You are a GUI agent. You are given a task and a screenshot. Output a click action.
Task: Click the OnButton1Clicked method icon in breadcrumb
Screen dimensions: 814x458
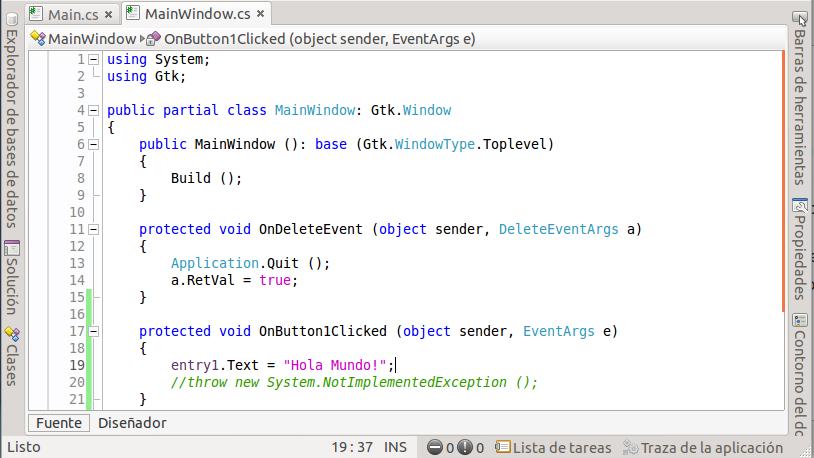click(154, 38)
